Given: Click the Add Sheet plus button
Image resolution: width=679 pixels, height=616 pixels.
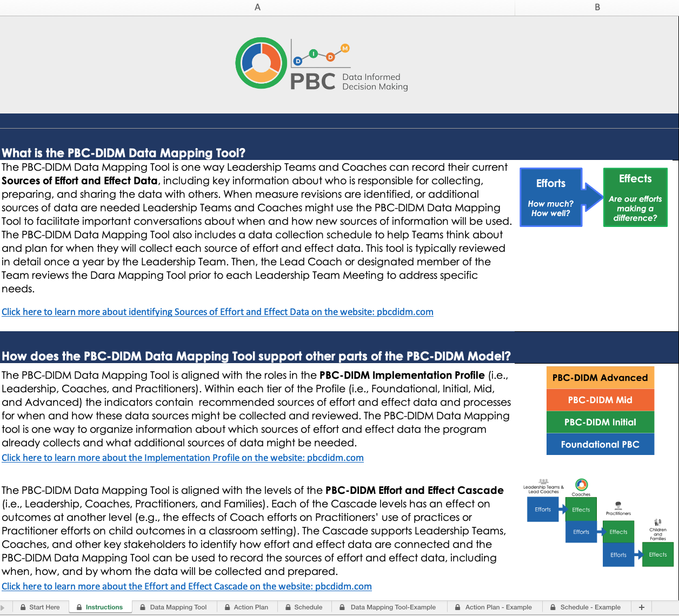Looking at the screenshot, I should [642, 607].
